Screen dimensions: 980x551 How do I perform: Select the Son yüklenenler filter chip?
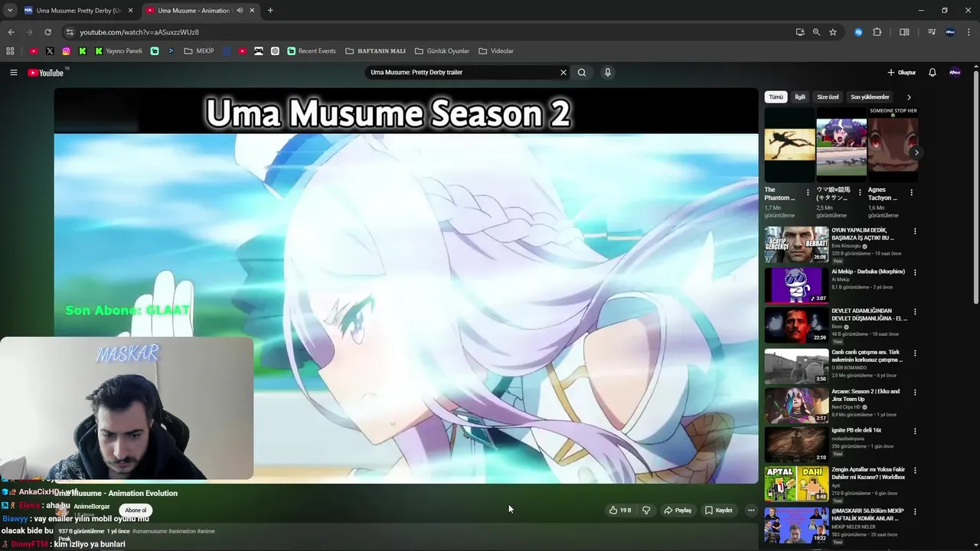coord(870,97)
